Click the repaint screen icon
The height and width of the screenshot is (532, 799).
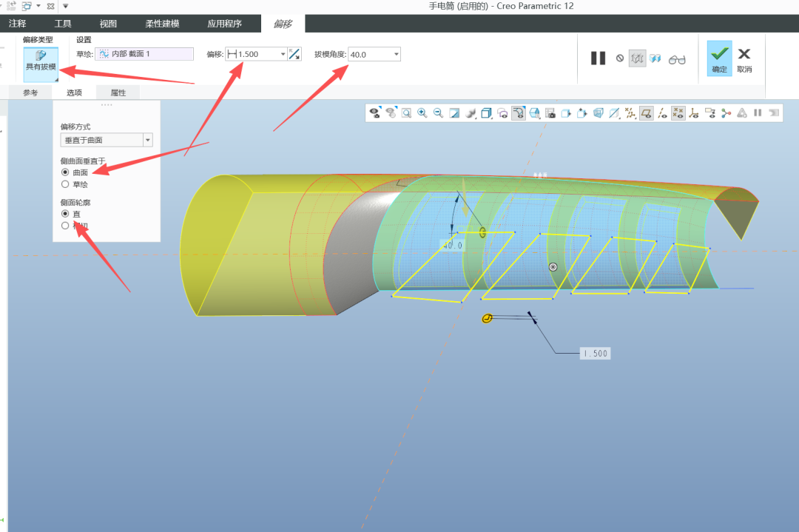[454, 113]
